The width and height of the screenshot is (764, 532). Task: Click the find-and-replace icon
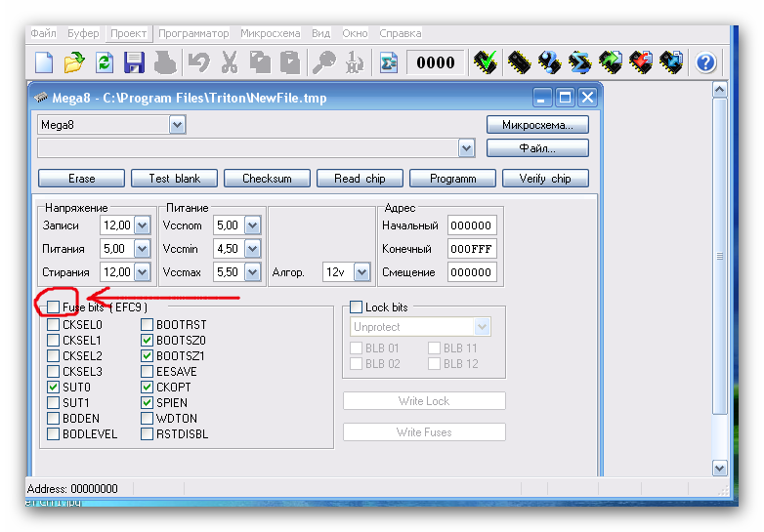(x=355, y=62)
